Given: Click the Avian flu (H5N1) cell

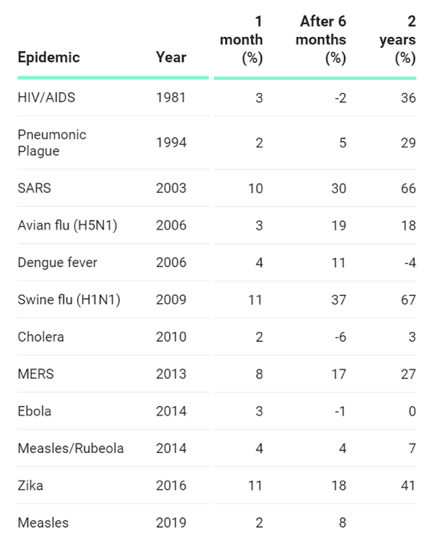Looking at the screenshot, I should pyautogui.click(x=68, y=225).
